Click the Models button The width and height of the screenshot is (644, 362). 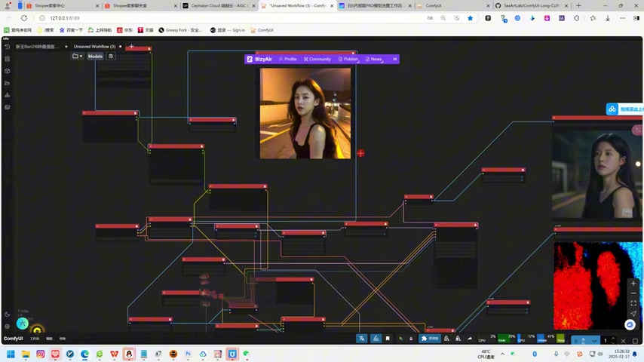click(95, 57)
